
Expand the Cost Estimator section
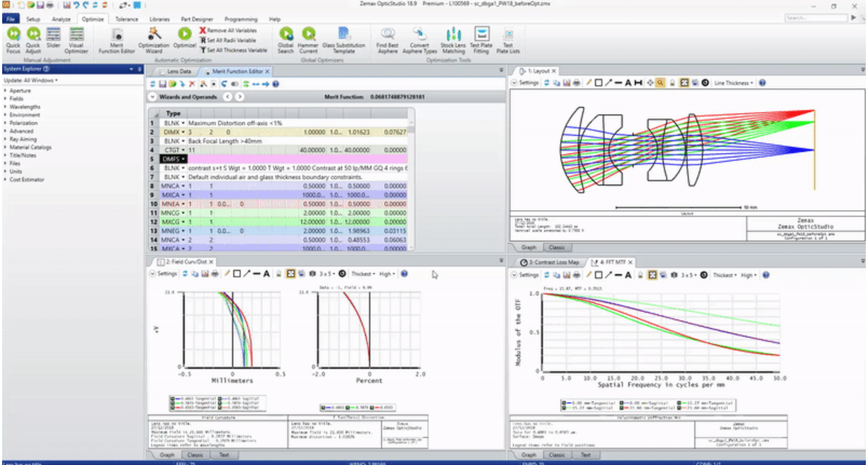tap(5, 180)
